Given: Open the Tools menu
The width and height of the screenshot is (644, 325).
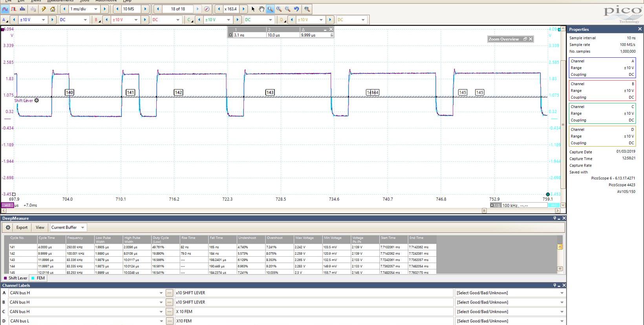Looking at the screenshot, I should click(x=84, y=1).
